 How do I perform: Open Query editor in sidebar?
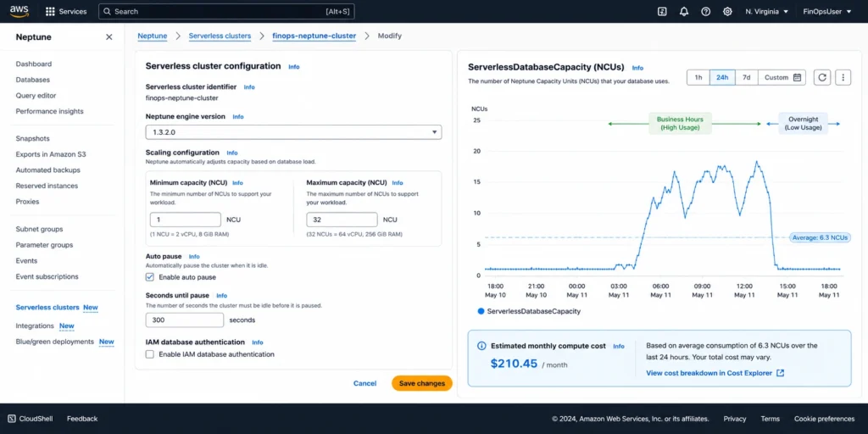[36, 96]
